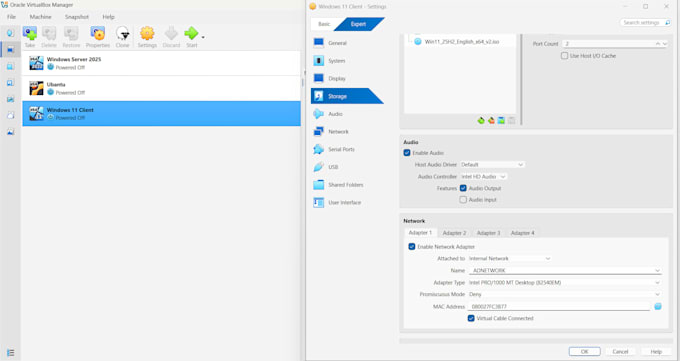680x361 pixels.
Task: Decrease Port Count with the down arrow
Action: pyautogui.click(x=664, y=44)
